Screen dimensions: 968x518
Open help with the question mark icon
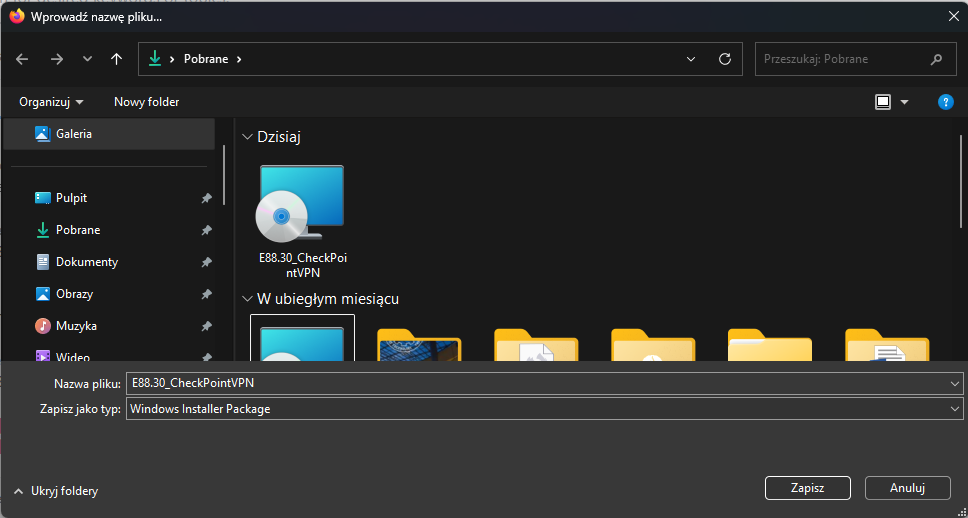pos(945,102)
